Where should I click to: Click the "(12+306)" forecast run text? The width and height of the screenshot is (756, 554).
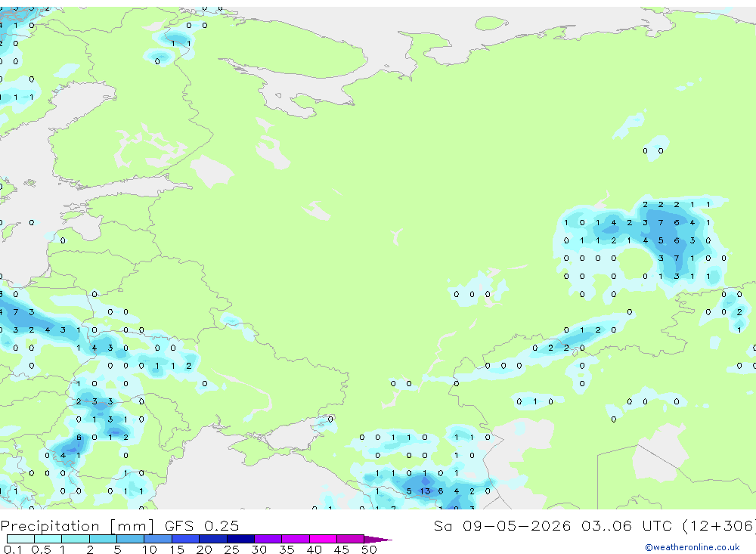719,525
